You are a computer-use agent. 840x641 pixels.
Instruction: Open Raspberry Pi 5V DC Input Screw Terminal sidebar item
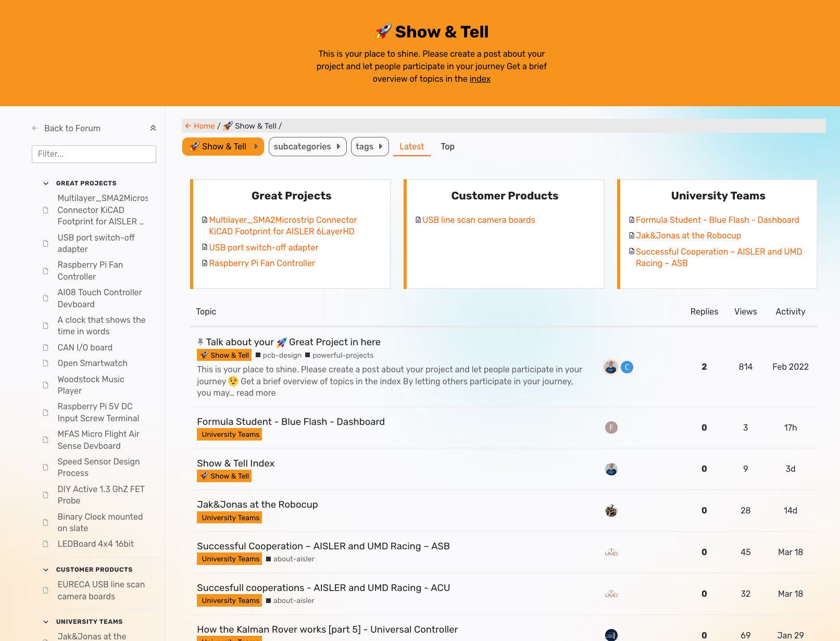[x=98, y=412]
